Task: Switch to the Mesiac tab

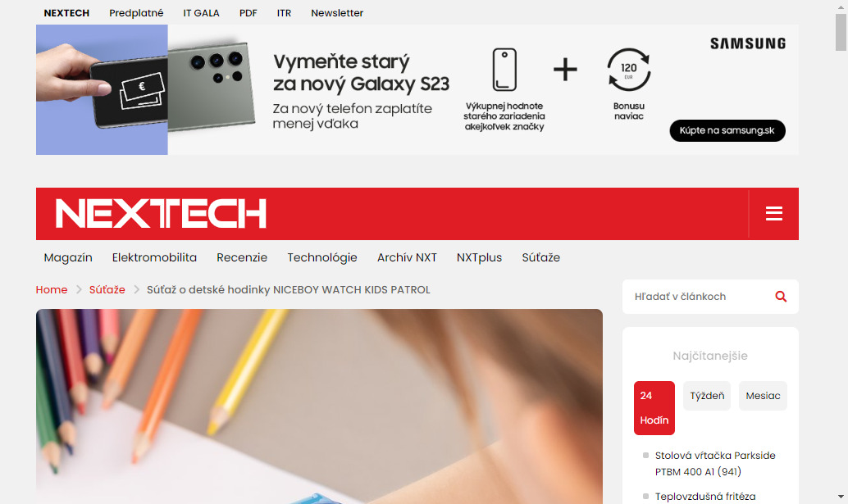Action: point(763,396)
